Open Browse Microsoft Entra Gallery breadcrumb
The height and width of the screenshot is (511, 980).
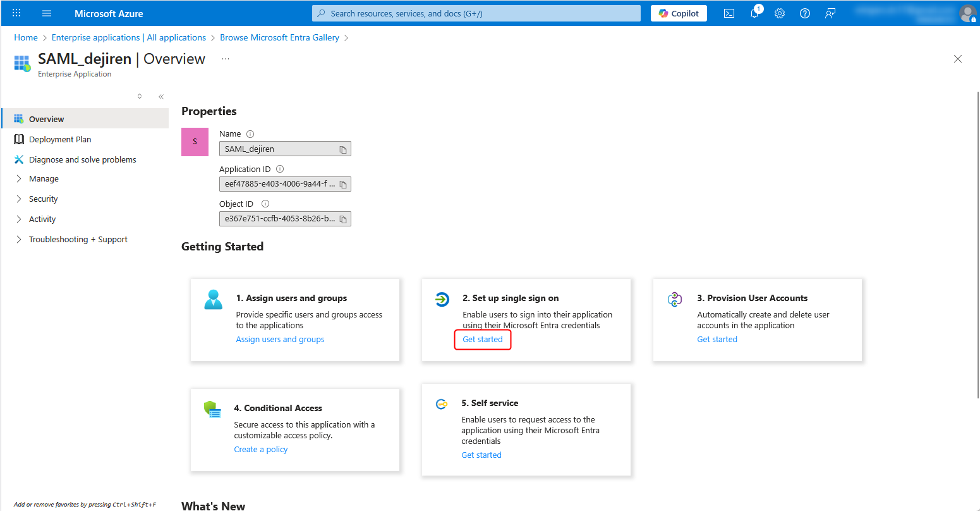(x=279, y=37)
